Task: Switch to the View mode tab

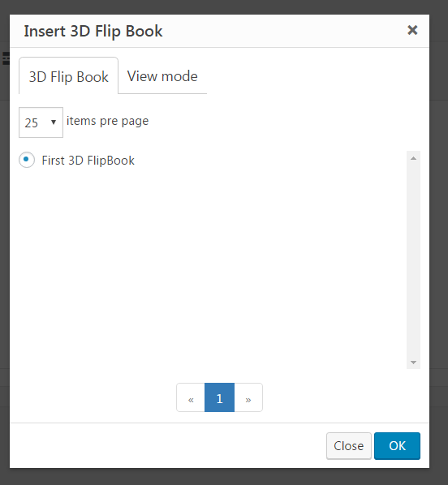Action: pyautogui.click(x=162, y=76)
